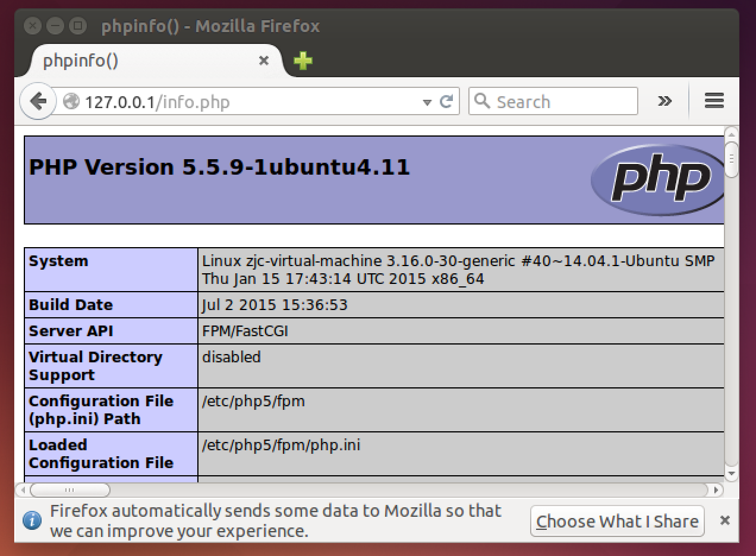Click the scroll right arrow
Viewport: 756px width, 556px height.
716,490
